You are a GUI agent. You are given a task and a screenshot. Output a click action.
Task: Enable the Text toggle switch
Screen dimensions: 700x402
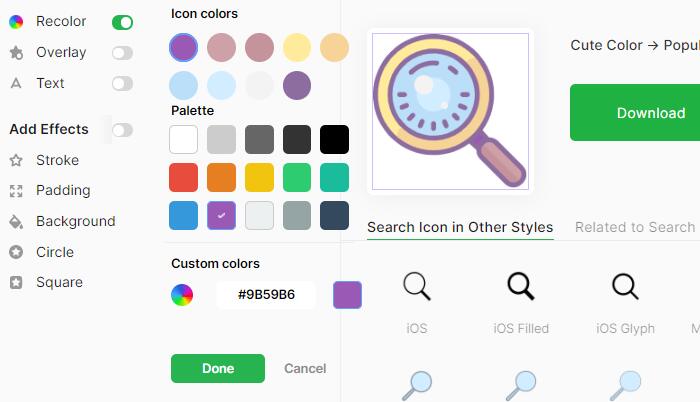tap(122, 84)
